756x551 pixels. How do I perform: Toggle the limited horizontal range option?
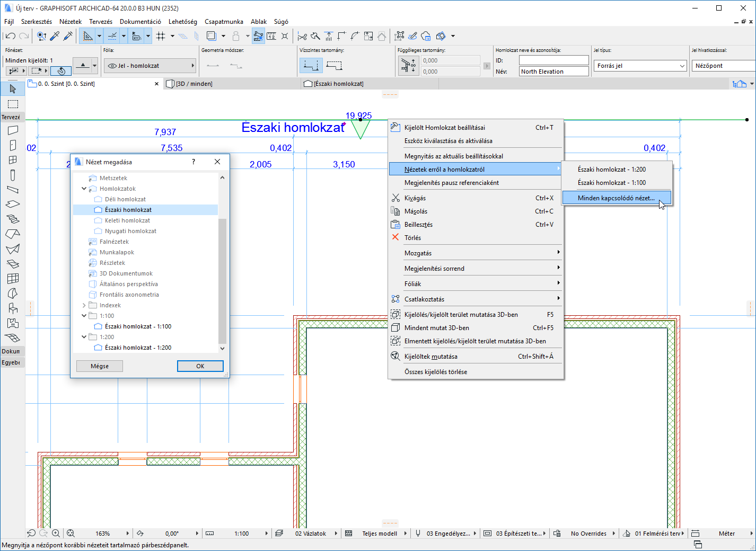tap(334, 66)
